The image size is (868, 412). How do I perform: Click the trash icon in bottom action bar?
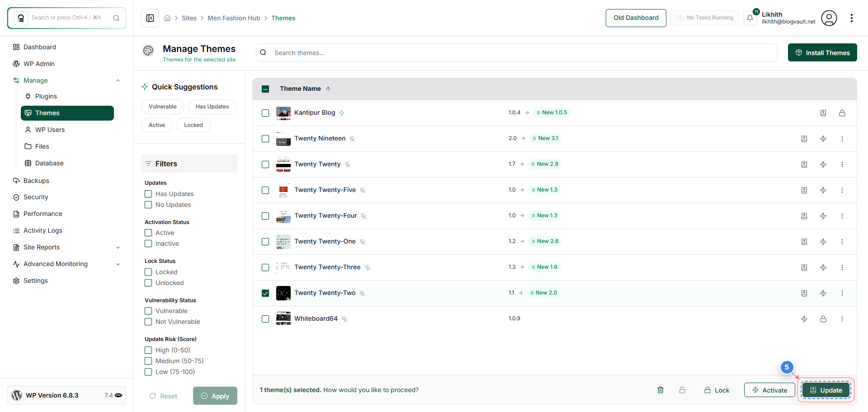(x=660, y=389)
